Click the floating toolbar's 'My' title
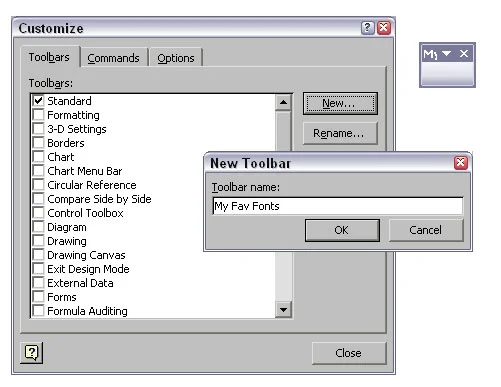Image resolution: width=501 pixels, height=387 pixels. (430, 54)
